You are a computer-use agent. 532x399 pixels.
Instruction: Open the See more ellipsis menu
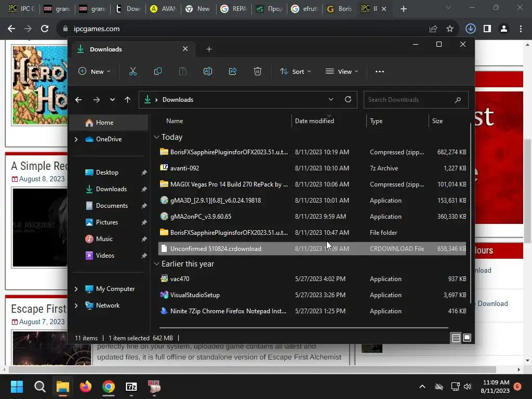click(x=380, y=72)
